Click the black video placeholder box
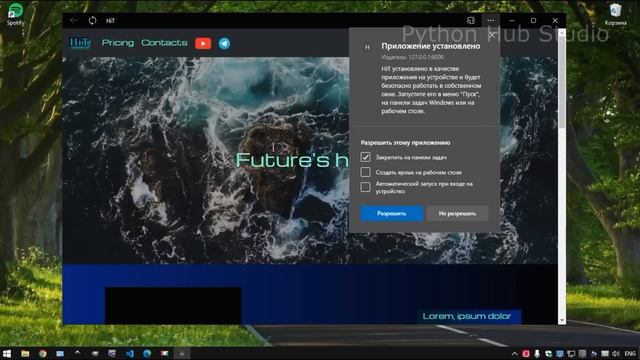The image size is (640, 360). click(173, 306)
